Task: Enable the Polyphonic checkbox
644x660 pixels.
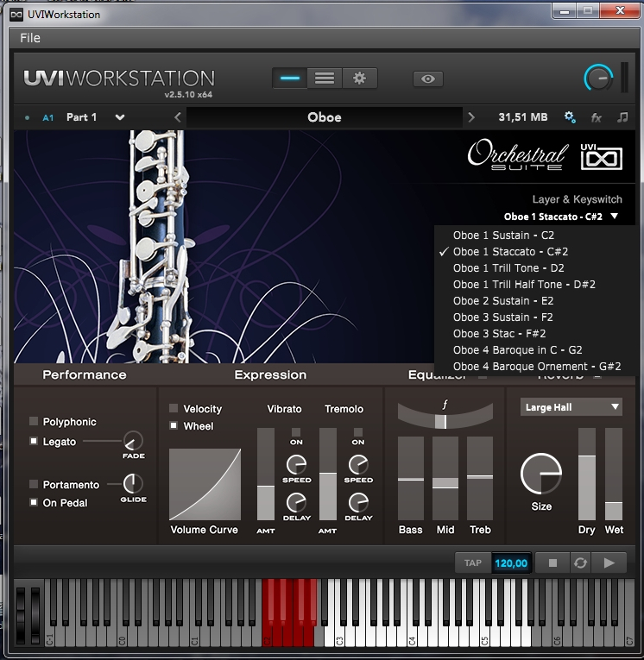Action: pos(34,421)
